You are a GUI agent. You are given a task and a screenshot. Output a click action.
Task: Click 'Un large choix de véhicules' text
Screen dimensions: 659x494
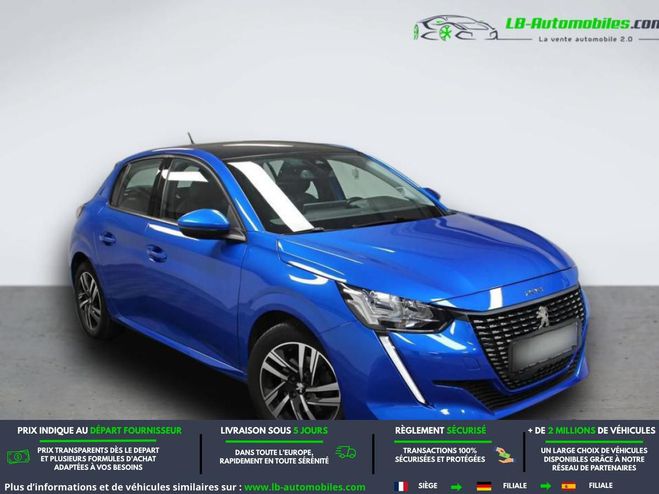[x=594, y=459]
